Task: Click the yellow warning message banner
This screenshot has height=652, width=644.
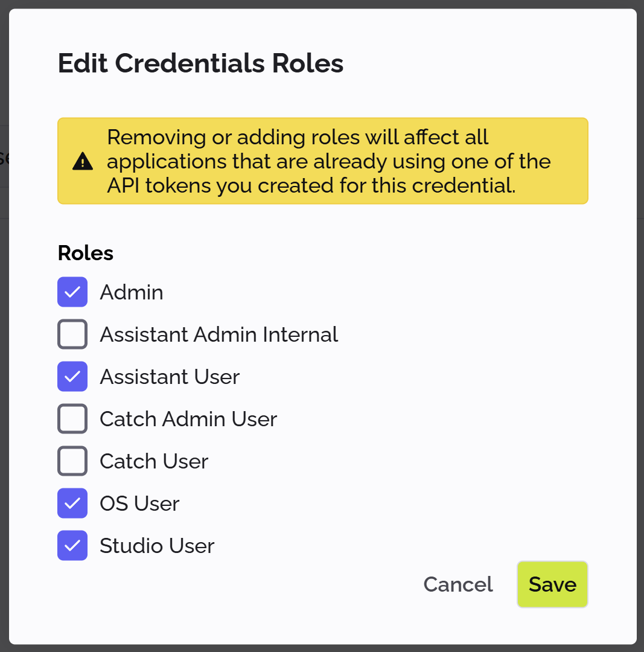Action: click(322, 161)
